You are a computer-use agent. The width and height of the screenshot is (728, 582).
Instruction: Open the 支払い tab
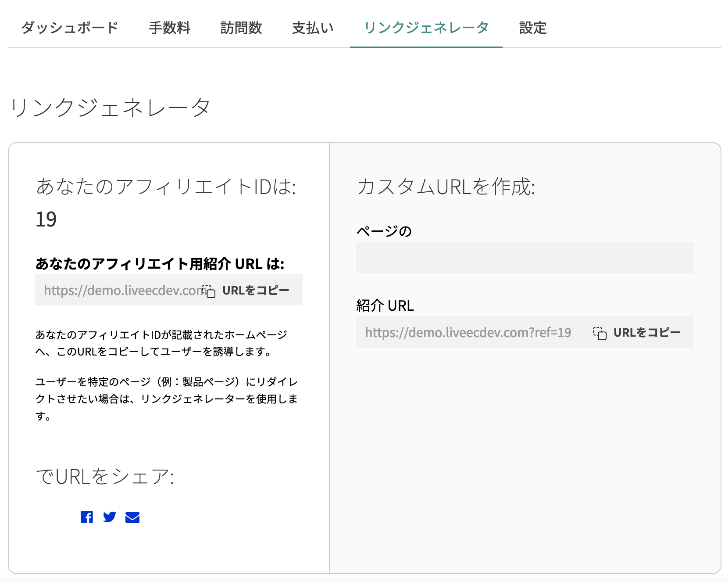[x=313, y=28]
